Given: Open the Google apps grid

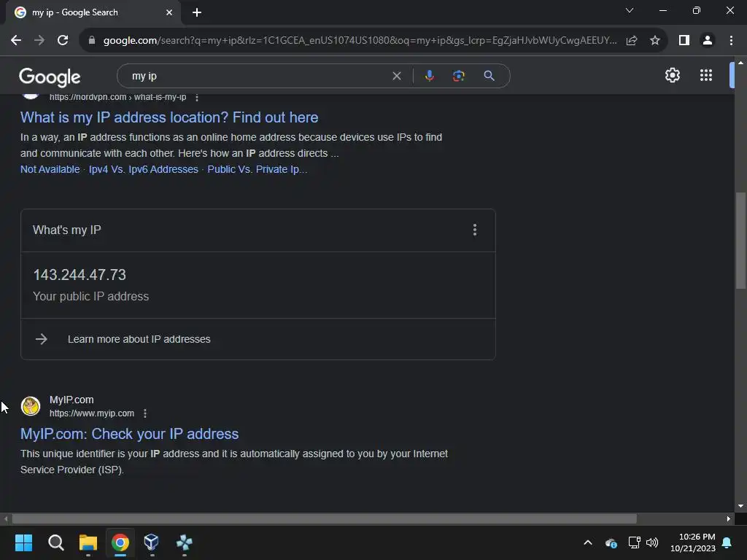Looking at the screenshot, I should [706, 75].
